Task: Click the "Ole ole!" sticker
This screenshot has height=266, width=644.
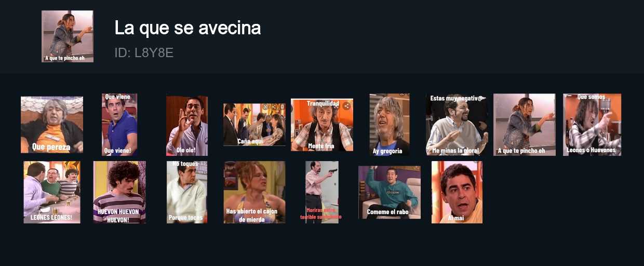Action: pos(187,125)
